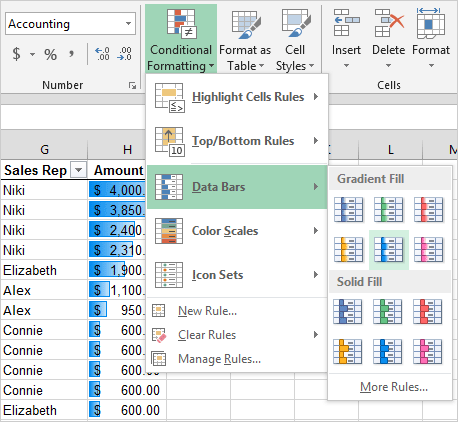
Task: Open the Format as Table gallery
Action: point(245,39)
